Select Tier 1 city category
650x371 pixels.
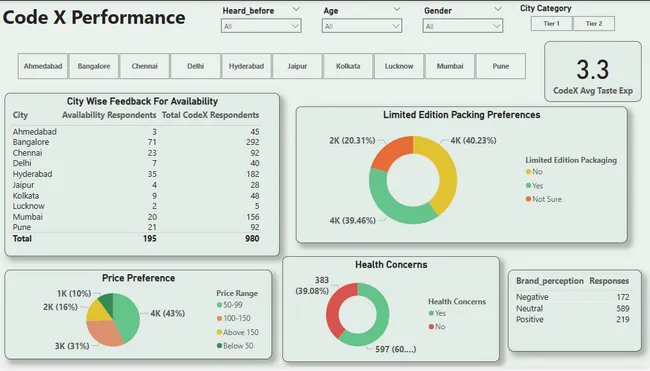[551, 24]
